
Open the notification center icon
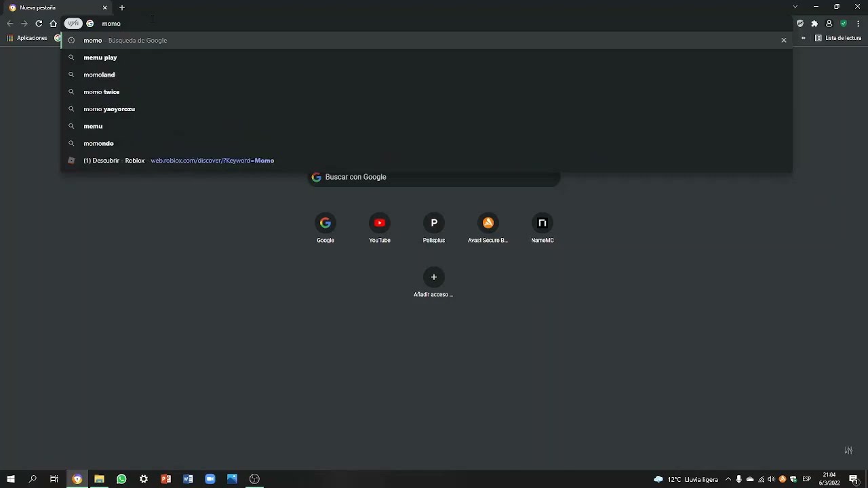pos(854,479)
